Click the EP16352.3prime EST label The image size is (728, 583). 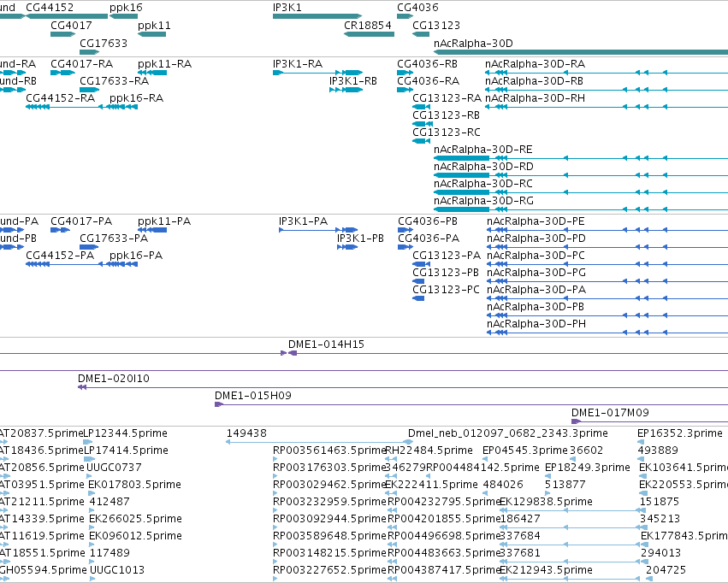pyautogui.click(x=680, y=433)
